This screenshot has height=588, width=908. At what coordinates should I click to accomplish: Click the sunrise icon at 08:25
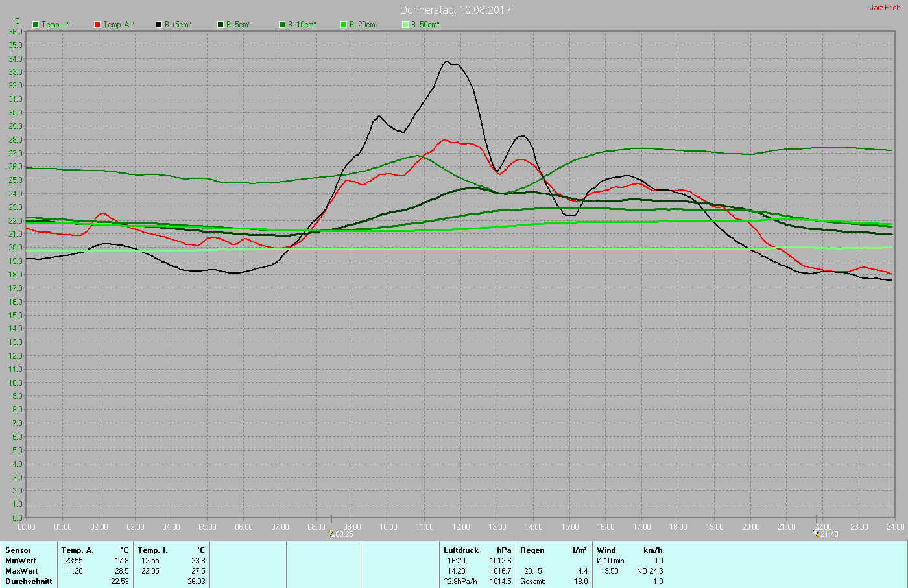click(332, 534)
